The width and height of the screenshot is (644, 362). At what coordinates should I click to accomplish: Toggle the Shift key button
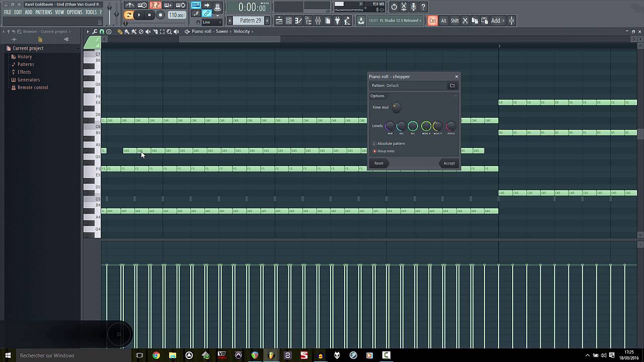[x=454, y=21]
